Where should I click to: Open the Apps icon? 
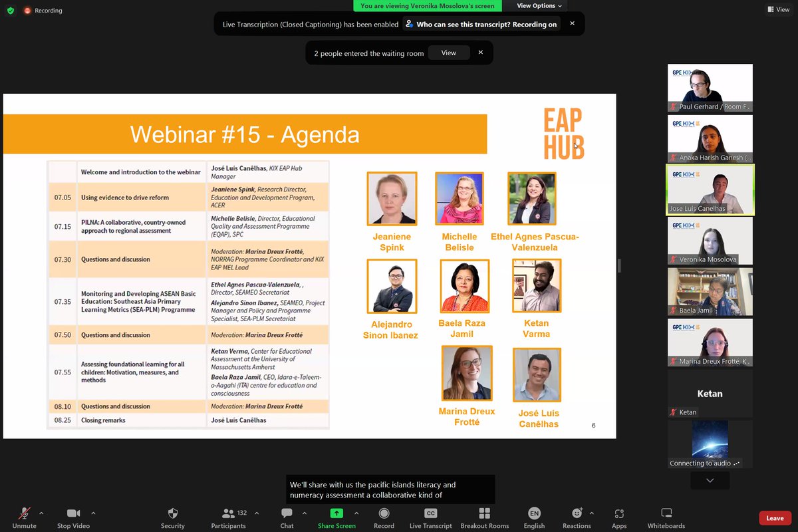[619, 513]
